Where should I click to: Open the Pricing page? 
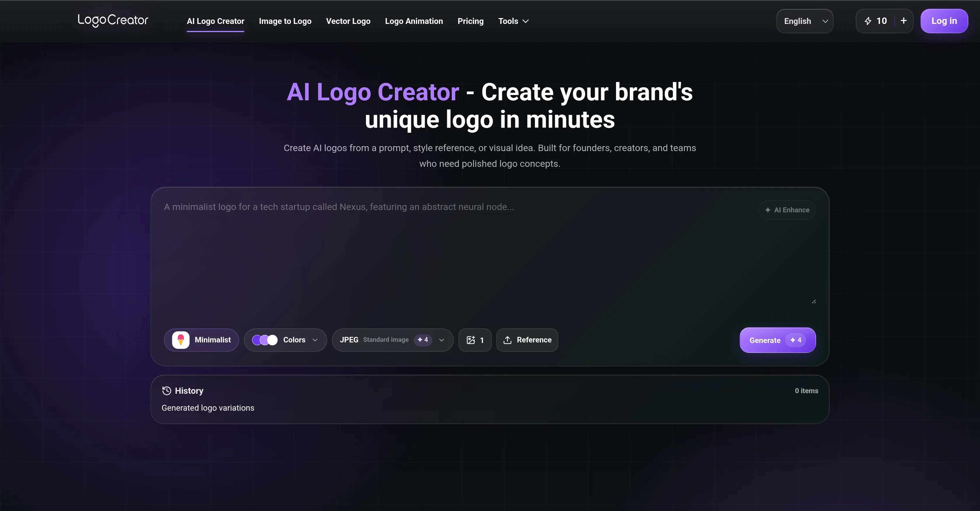point(470,21)
